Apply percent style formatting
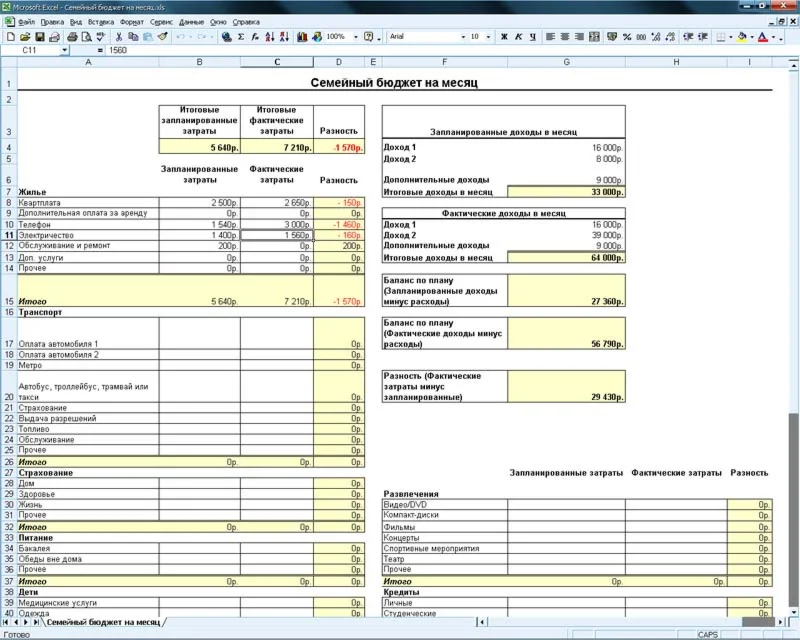The width and height of the screenshot is (800, 640). click(626, 37)
